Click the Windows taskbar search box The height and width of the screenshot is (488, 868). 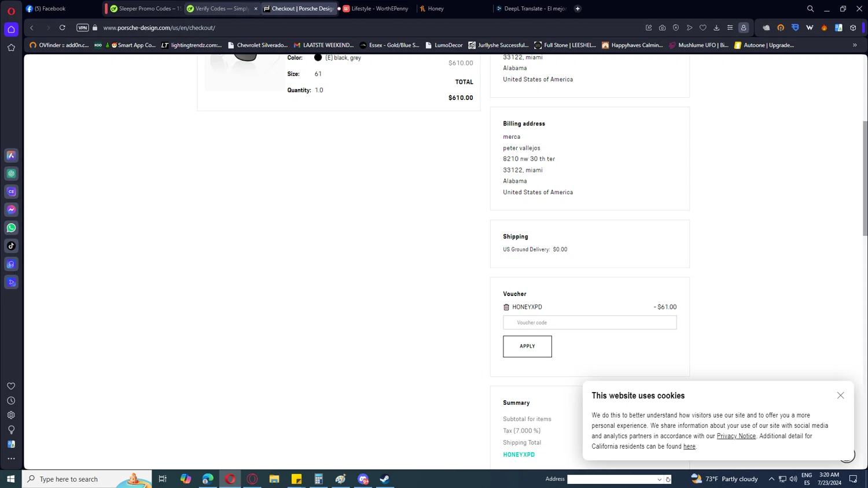coord(87,479)
